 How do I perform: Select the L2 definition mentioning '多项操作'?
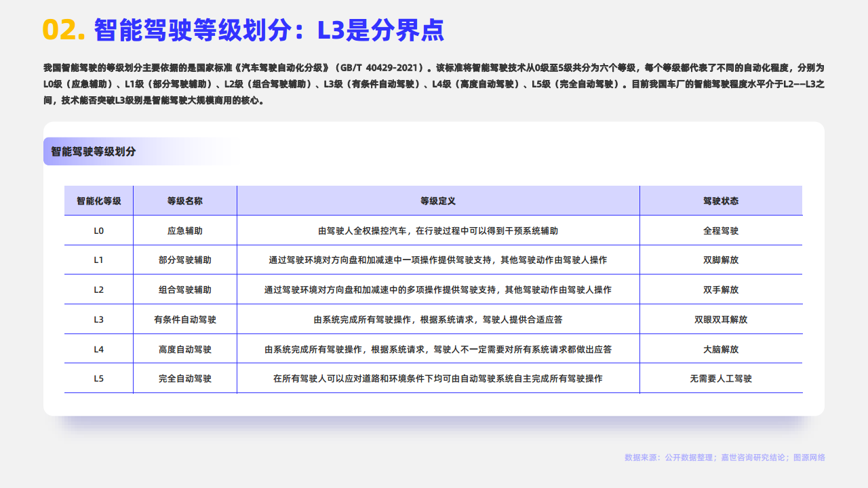point(438,290)
